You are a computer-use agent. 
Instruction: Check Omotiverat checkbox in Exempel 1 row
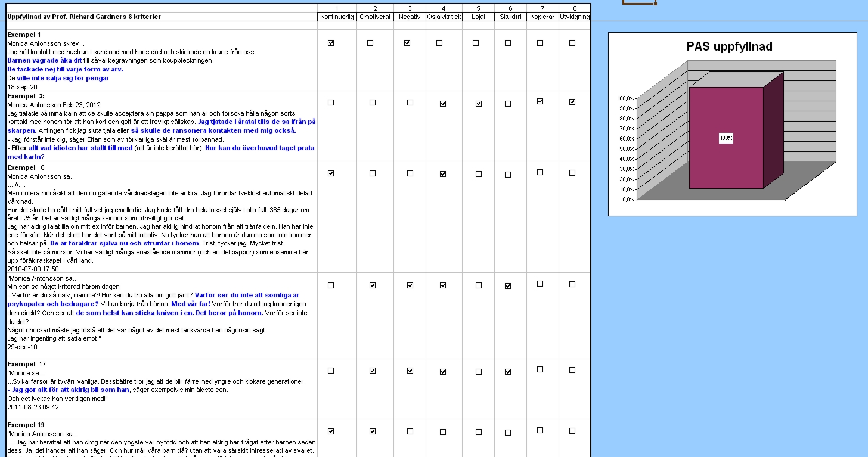(370, 43)
